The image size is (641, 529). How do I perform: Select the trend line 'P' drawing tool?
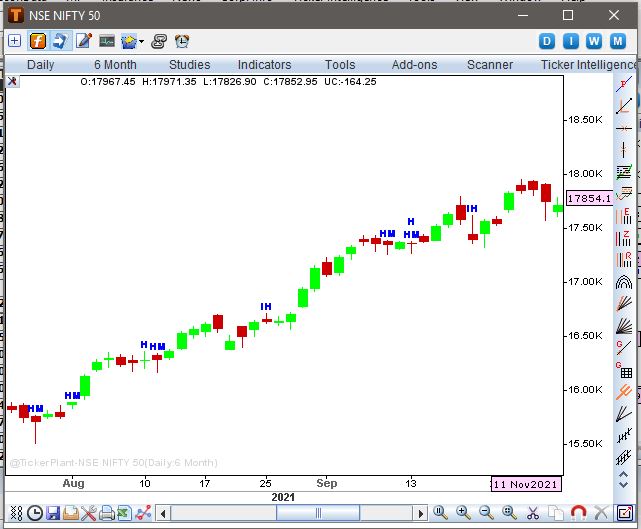(x=624, y=85)
